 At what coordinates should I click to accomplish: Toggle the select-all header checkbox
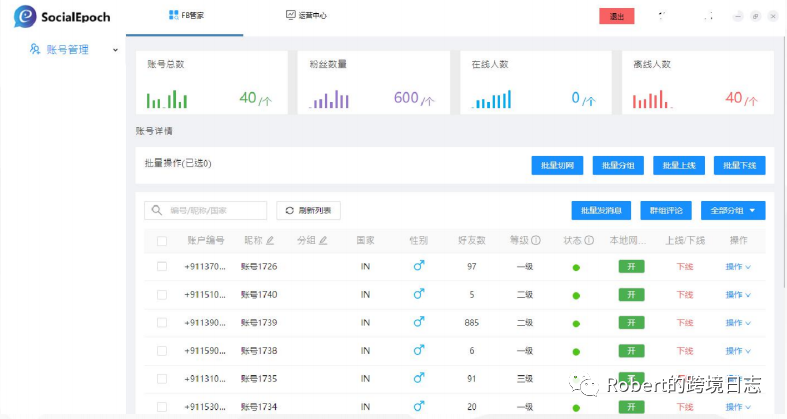pyautogui.click(x=162, y=241)
